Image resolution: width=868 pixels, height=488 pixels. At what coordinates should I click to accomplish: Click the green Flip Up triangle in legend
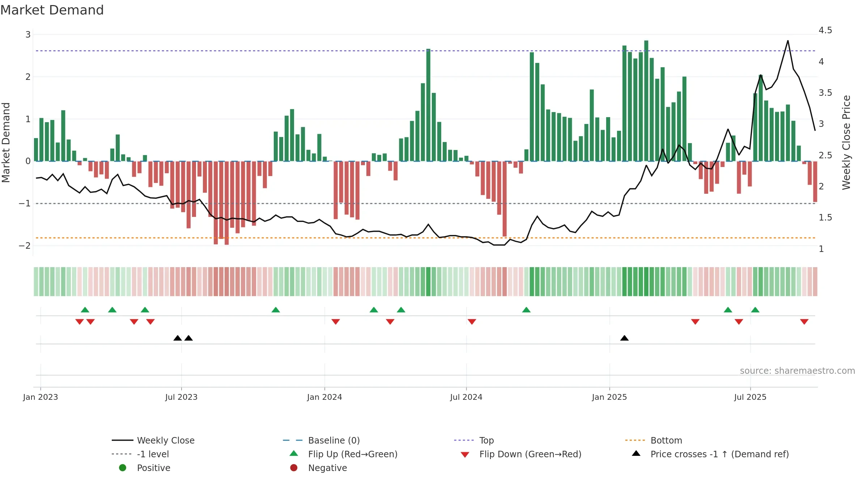click(294, 453)
